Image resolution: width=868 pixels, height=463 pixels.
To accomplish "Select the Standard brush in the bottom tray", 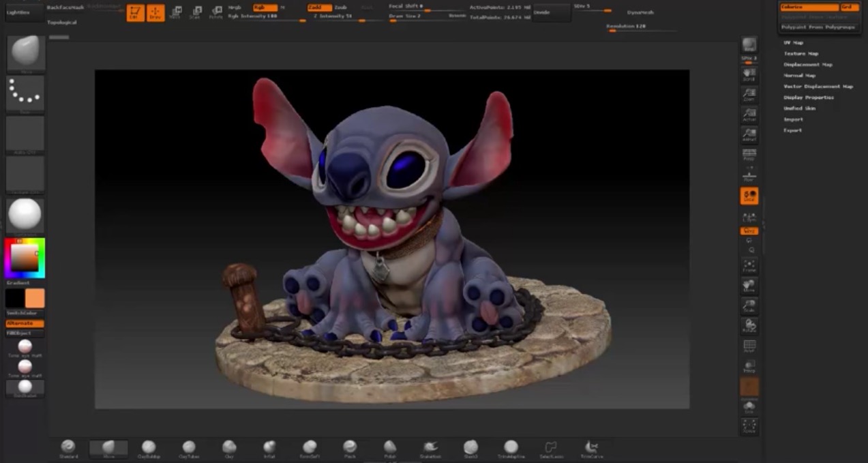I will click(x=68, y=448).
